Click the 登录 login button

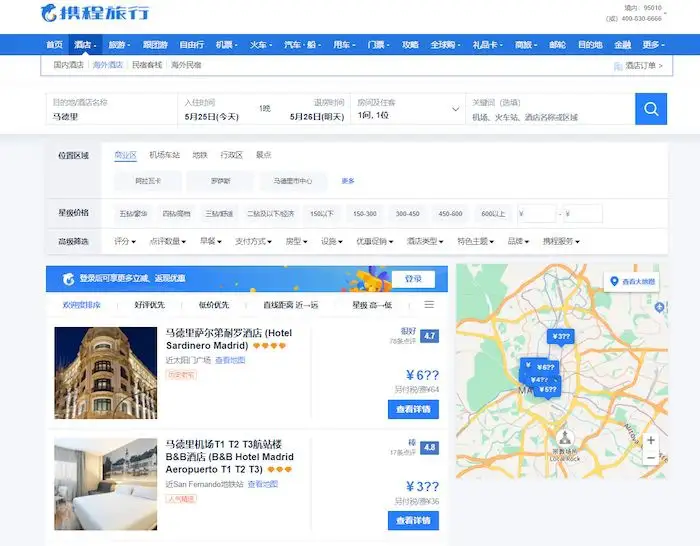(x=413, y=279)
